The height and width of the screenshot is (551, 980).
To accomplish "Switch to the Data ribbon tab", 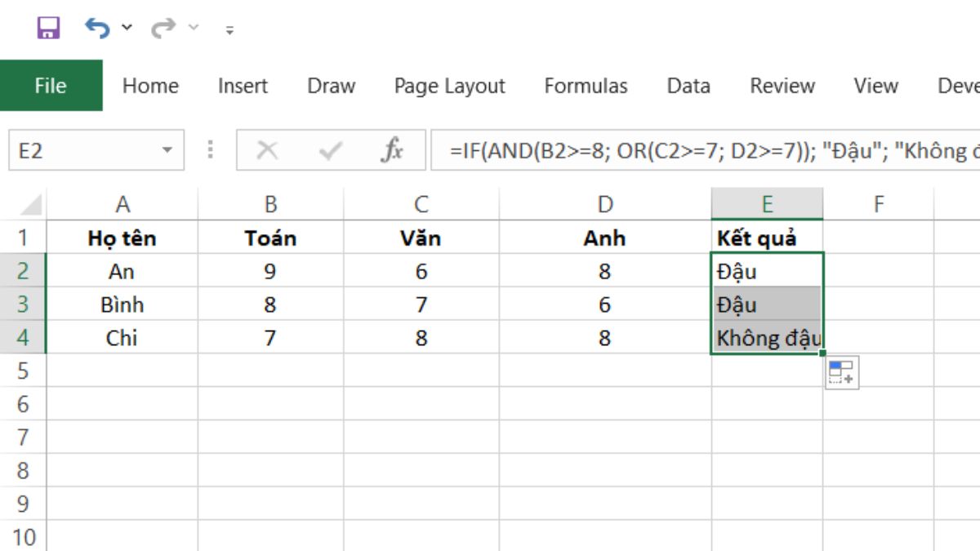I will (688, 86).
